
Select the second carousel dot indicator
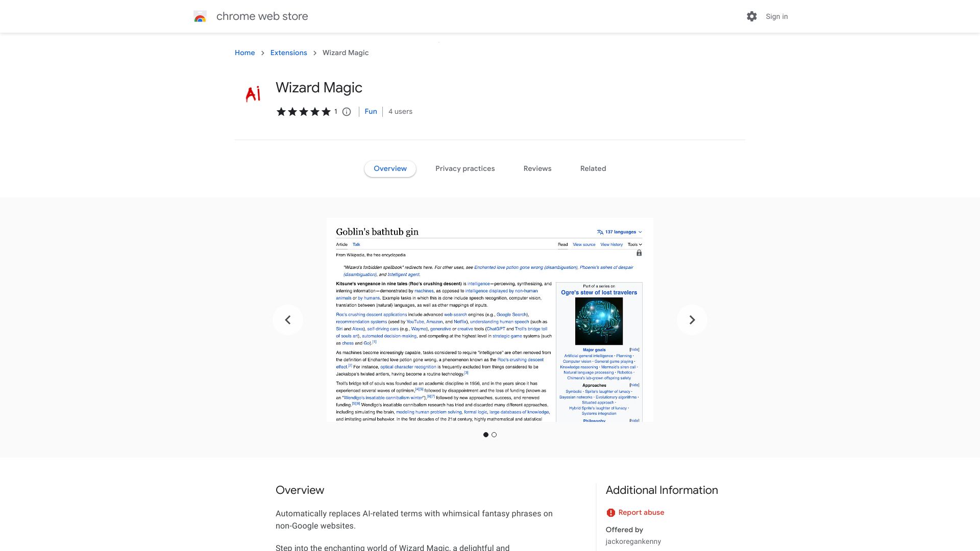click(x=494, y=435)
